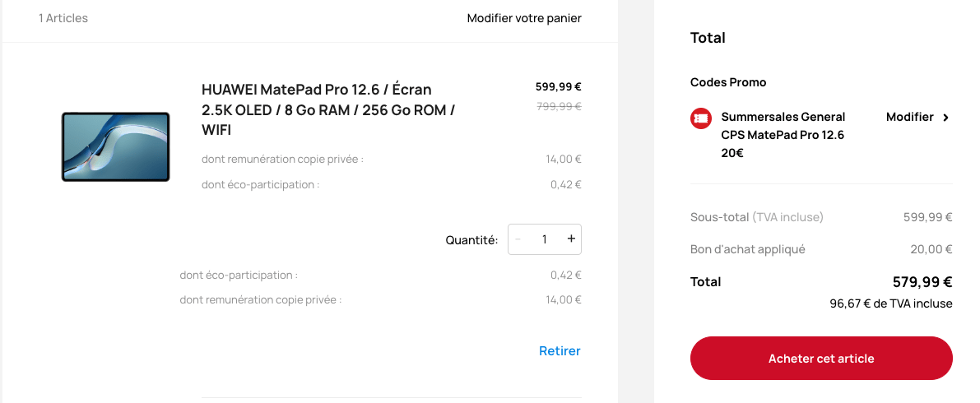The height and width of the screenshot is (403, 980).
Task: Select the Summersales General CPS promo text
Action: 783,134
